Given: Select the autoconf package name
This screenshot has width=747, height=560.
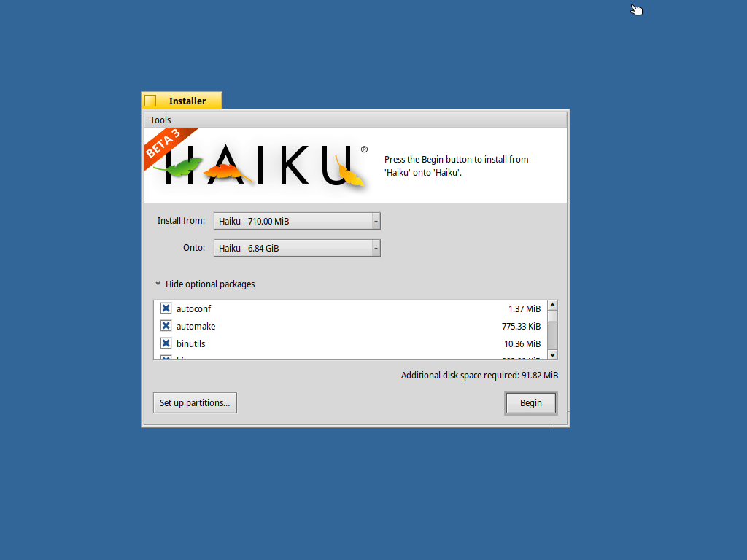Looking at the screenshot, I should point(193,309).
